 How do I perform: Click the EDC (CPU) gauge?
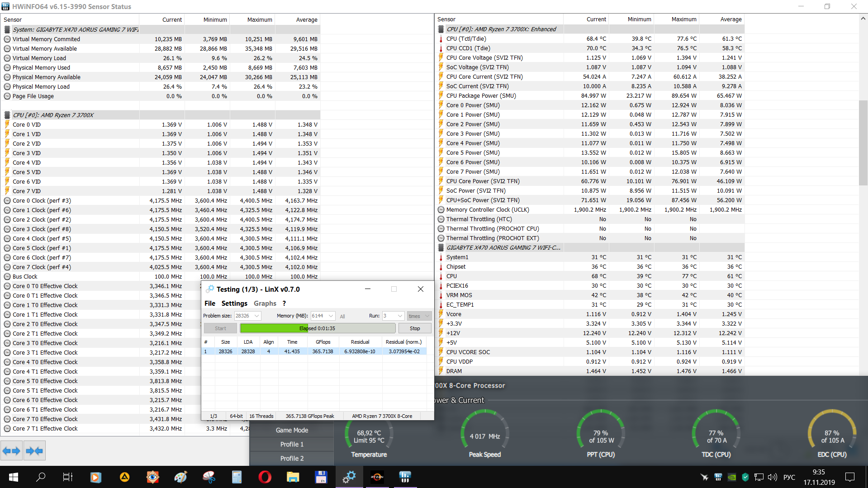[x=832, y=434]
